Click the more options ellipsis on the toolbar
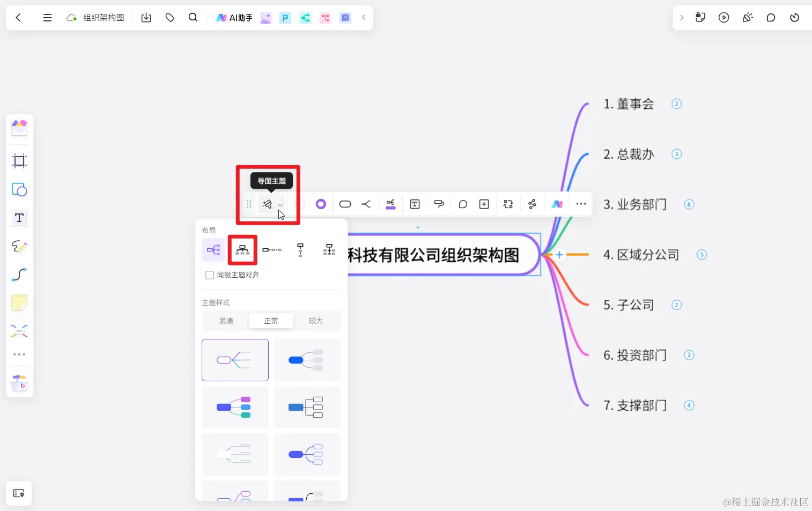Viewport: 812px width, 511px height. [x=580, y=204]
